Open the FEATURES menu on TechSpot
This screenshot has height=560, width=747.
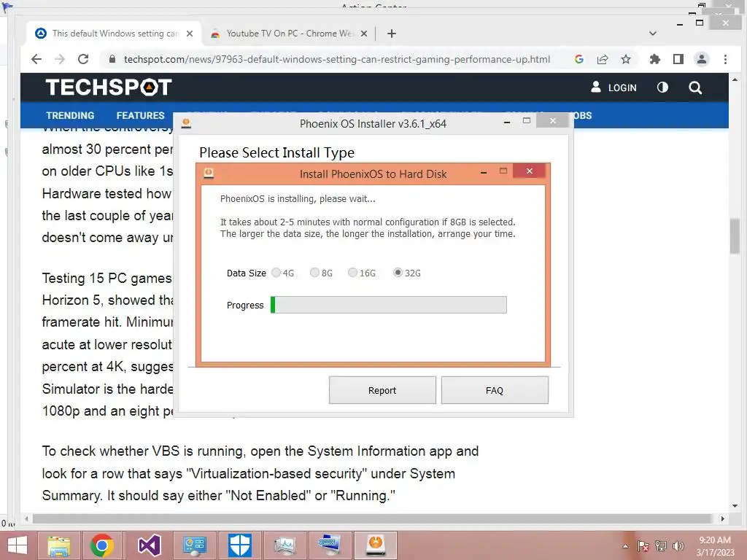coord(140,115)
